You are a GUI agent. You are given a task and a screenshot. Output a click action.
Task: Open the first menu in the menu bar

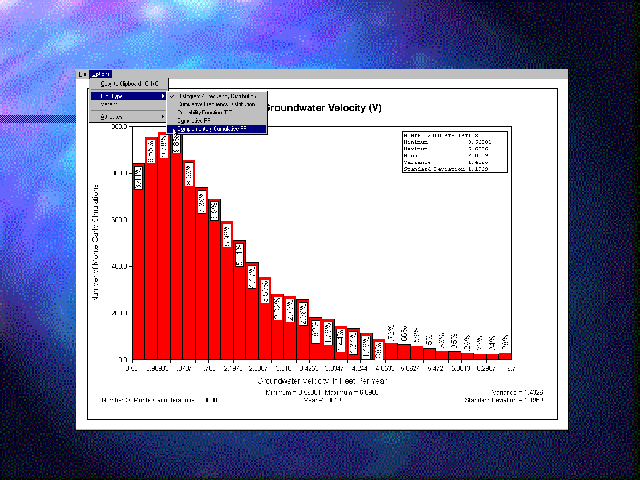coord(82,74)
